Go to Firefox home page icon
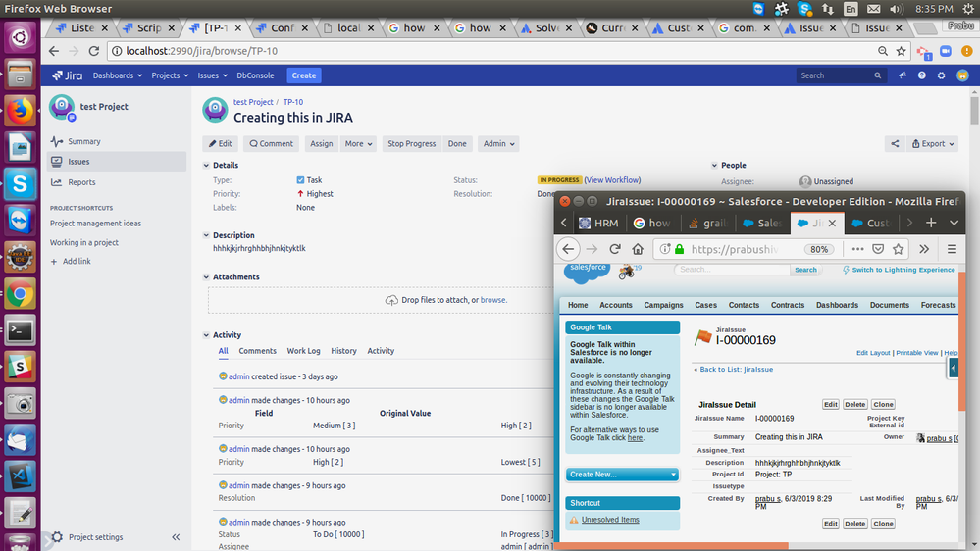The height and width of the screenshot is (551, 980). (638, 249)
